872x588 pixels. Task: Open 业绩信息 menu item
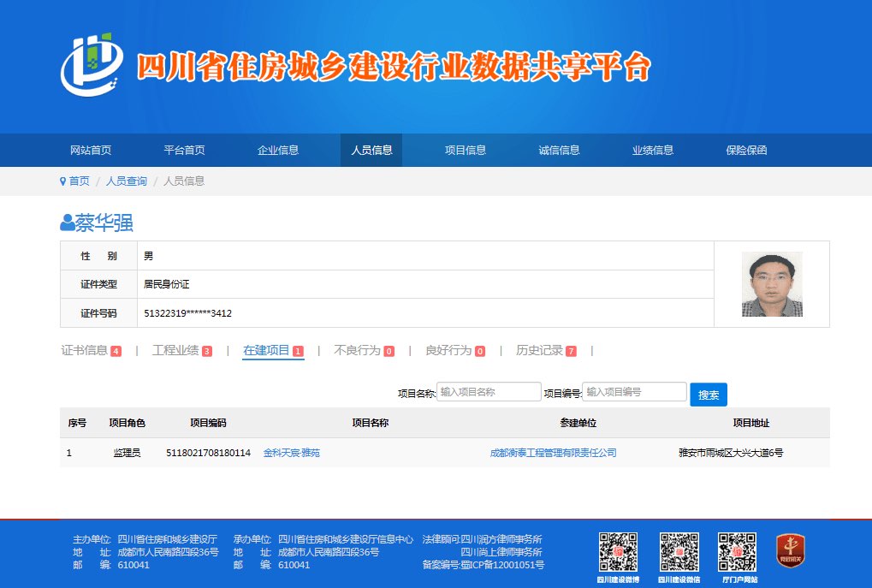point(653,150)
